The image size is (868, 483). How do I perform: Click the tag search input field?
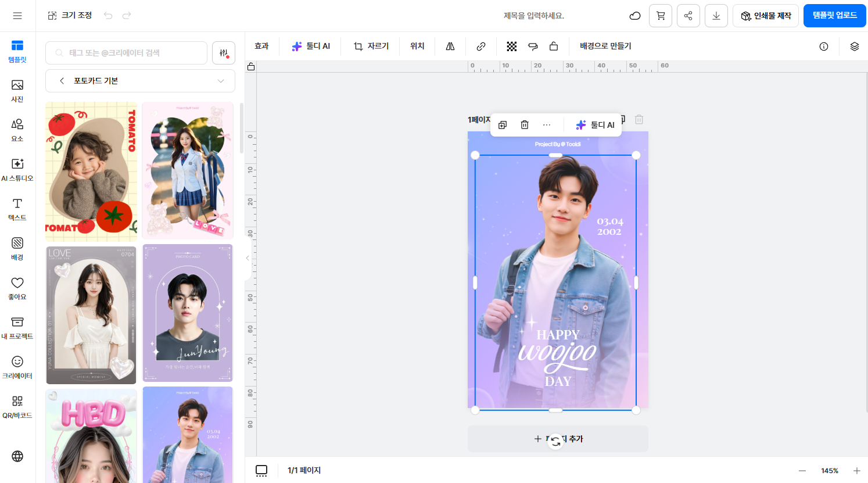(x=126, y=53)
